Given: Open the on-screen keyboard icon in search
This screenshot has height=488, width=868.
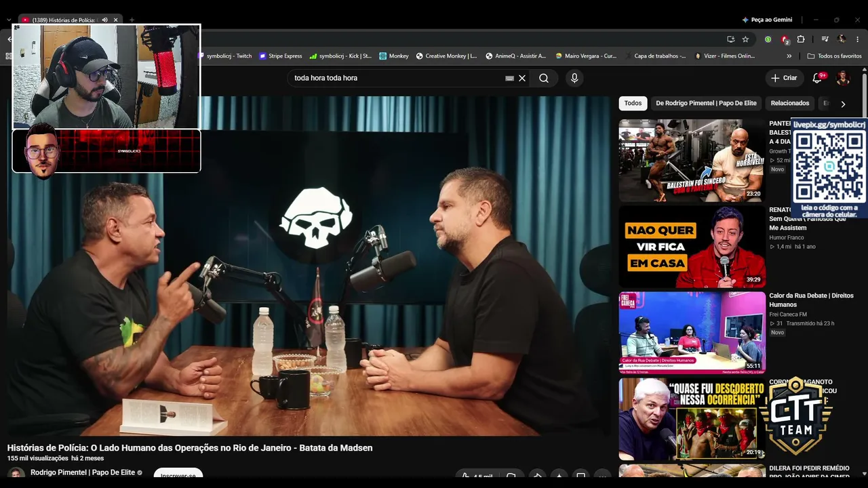Looking at the screenshot, I should click(x=509, y=78).
